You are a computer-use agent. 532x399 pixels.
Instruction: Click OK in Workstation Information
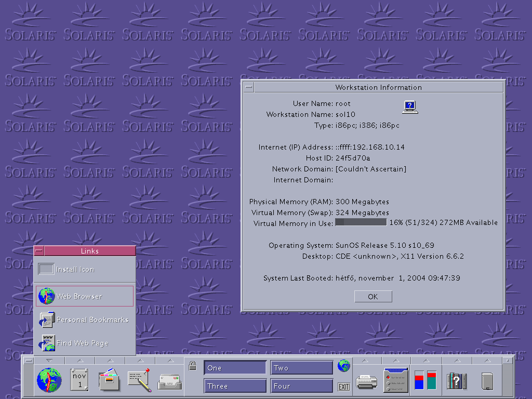pos(373,297)
